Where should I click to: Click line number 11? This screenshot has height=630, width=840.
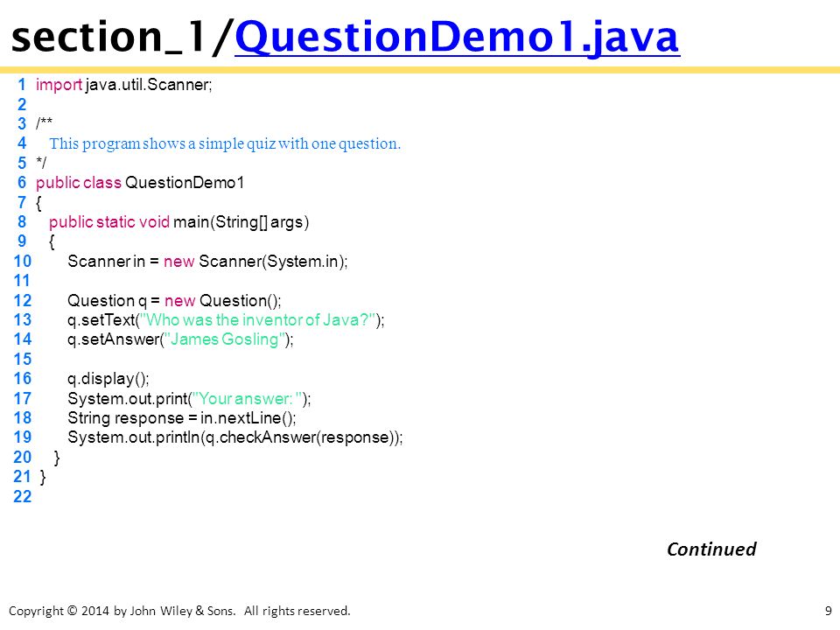22,281
